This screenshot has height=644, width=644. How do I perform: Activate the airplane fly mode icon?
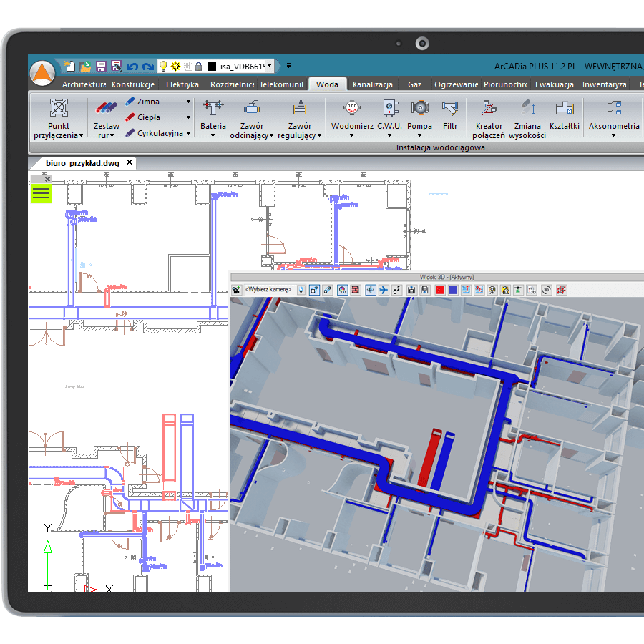[x=384, y=290]
